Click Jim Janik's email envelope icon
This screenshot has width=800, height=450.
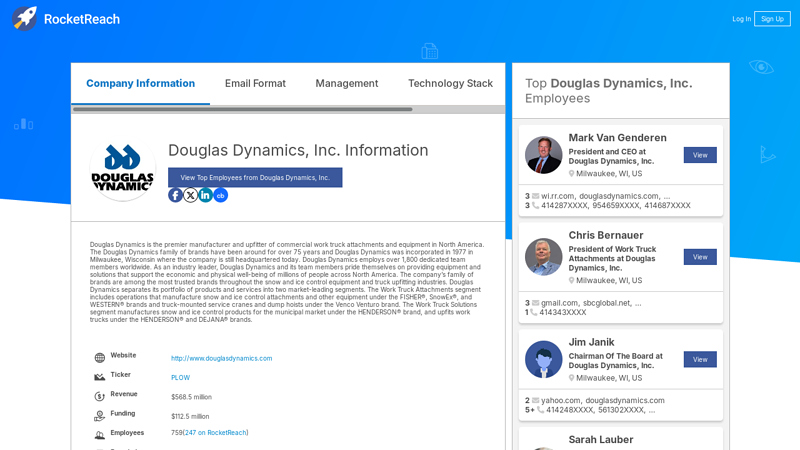click(x=535, y=401)
